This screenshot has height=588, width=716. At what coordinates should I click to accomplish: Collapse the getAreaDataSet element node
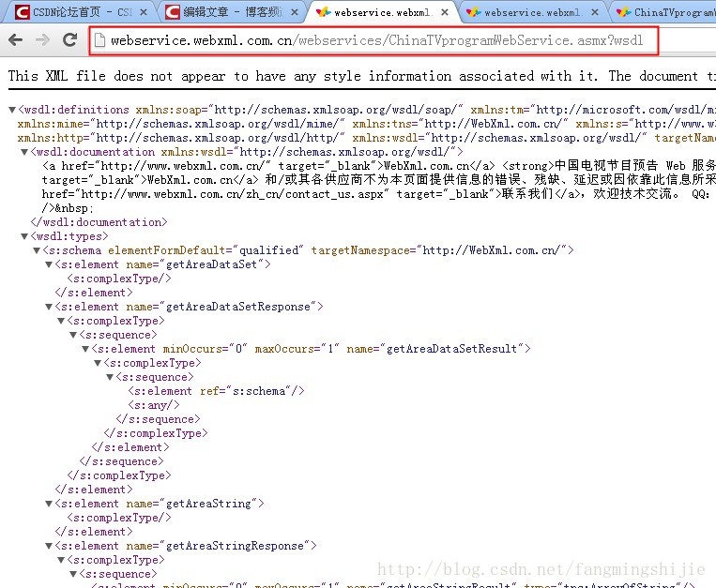(49, 264)
